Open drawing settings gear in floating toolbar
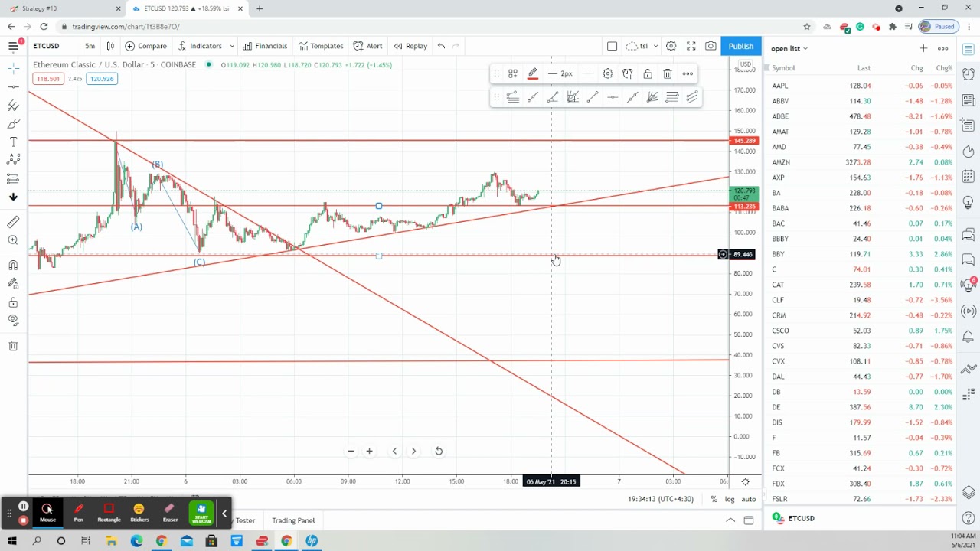980x551 pixels. (x=607, y=73)
